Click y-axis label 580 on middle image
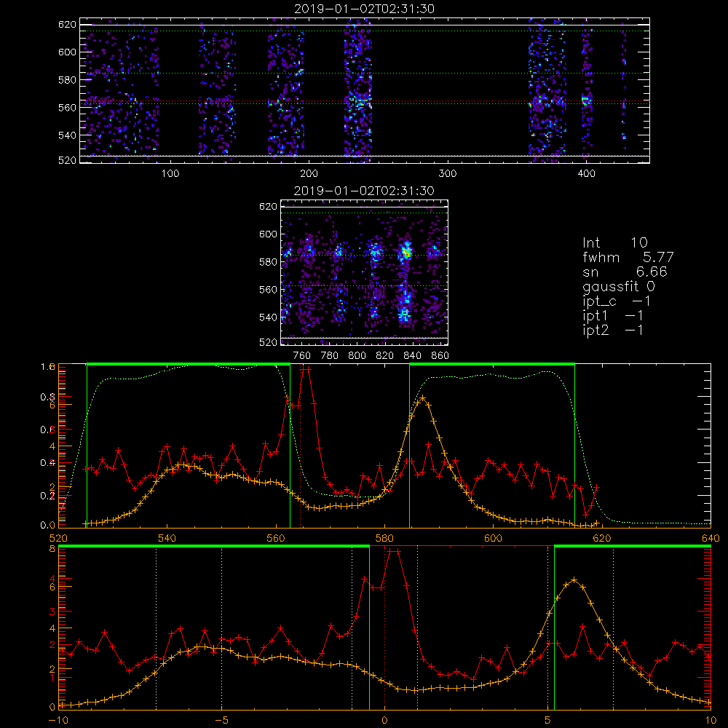 pos(268,262)
